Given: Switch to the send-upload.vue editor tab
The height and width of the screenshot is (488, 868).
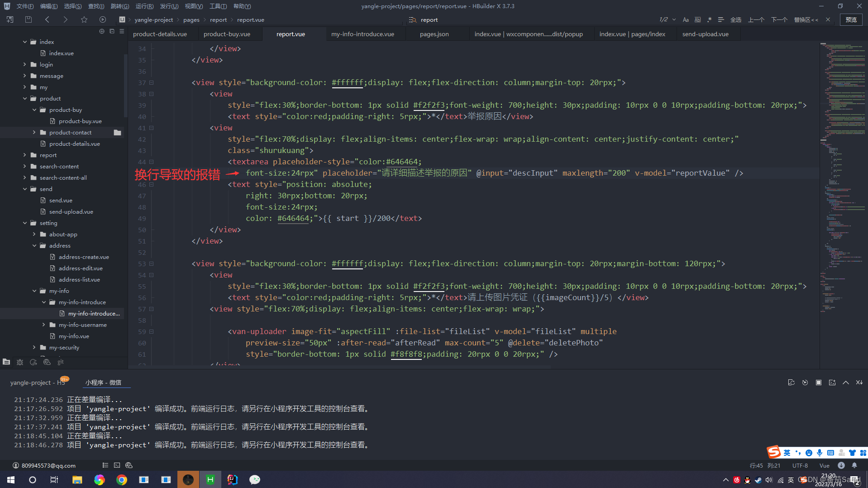Looking at the screenshot, I should pos(705,34).
